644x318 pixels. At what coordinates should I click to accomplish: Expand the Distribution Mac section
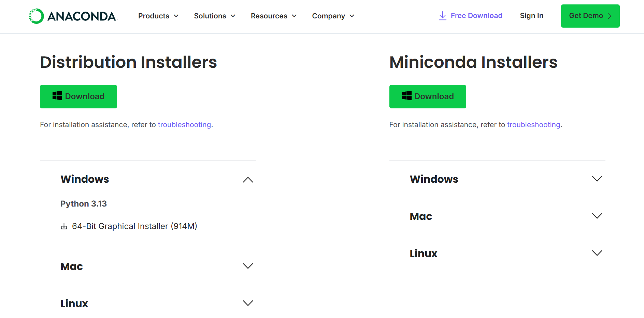point(148,267)
